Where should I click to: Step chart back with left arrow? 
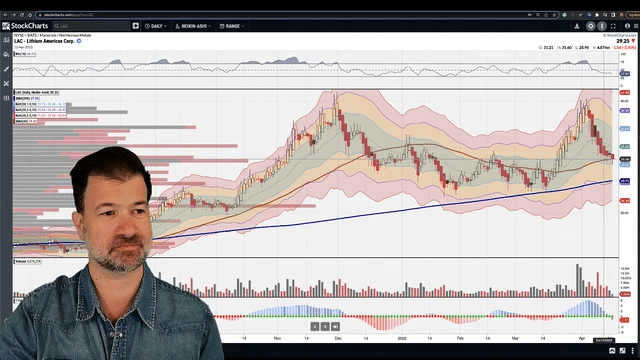click(315, 327)
